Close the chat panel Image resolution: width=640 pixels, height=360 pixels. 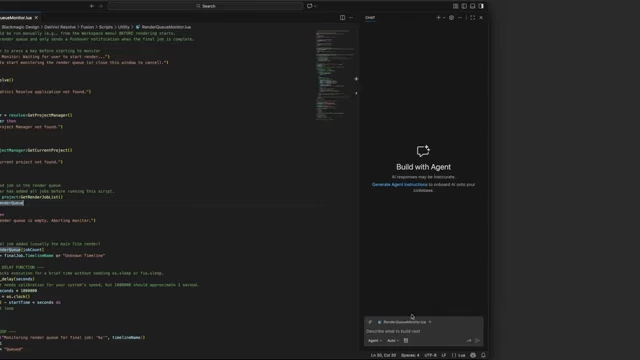(x=481, y=18)
